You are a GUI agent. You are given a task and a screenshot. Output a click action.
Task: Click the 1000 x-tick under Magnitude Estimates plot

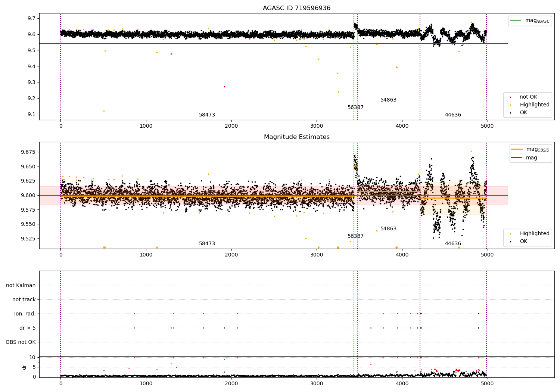point(146,255)
